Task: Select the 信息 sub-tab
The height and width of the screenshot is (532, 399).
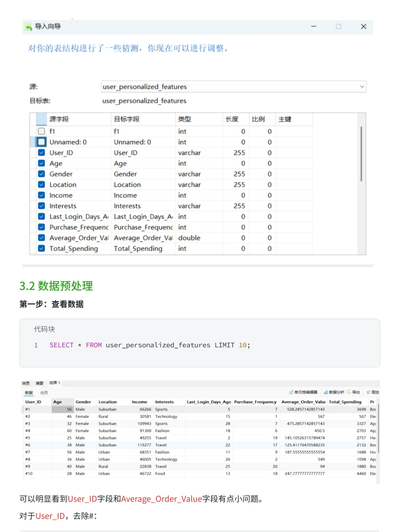Action: click(x=44, y=393)
